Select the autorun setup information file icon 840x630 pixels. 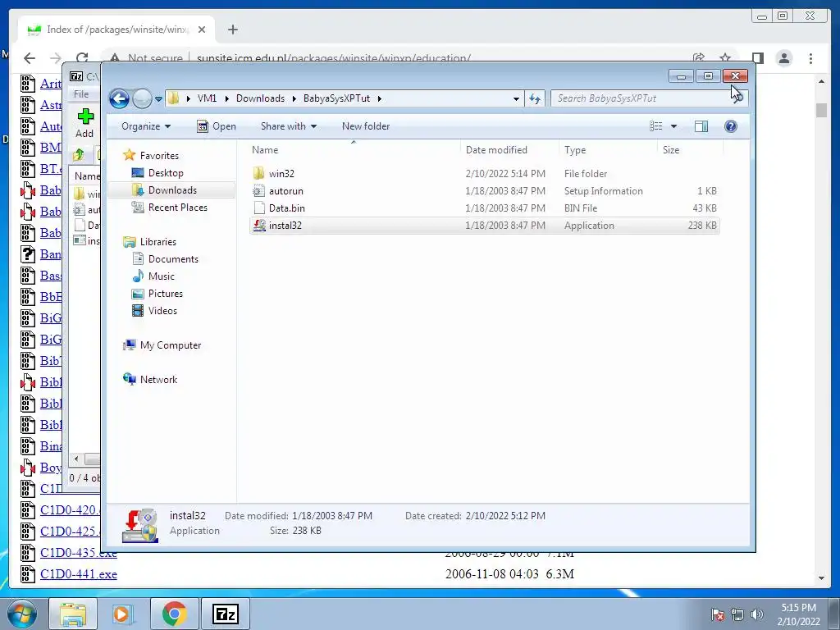tap(258, 190)
